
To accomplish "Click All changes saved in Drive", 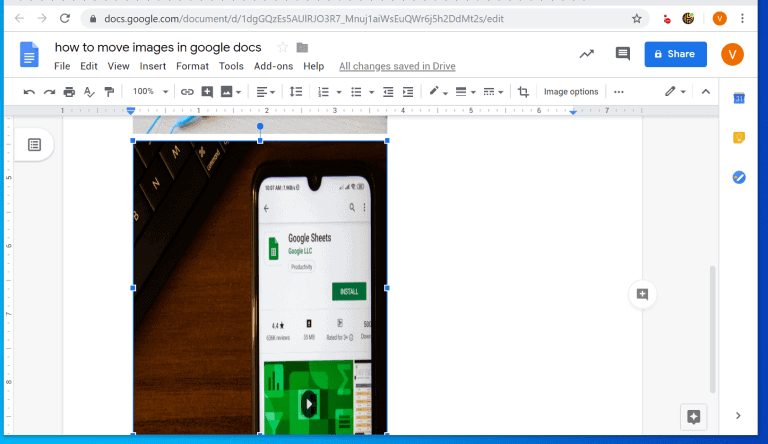I will click(x=397, y=66).
